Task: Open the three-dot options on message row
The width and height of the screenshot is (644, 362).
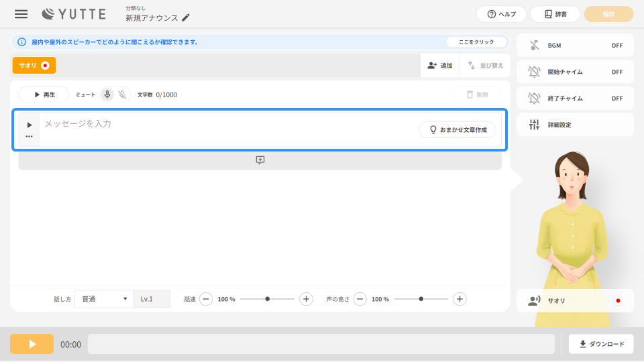Action: pyautogui.click(x=29, y=137)
